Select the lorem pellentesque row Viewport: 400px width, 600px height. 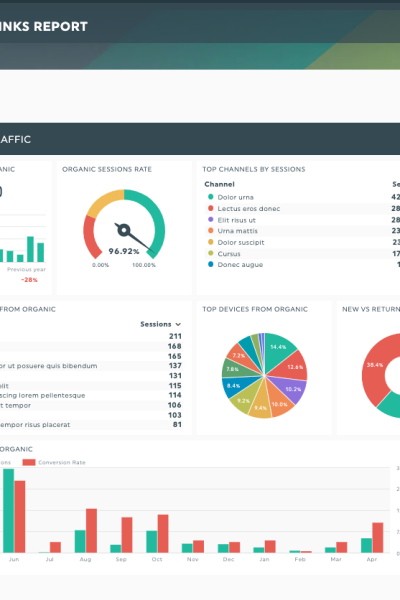(91, 395)
